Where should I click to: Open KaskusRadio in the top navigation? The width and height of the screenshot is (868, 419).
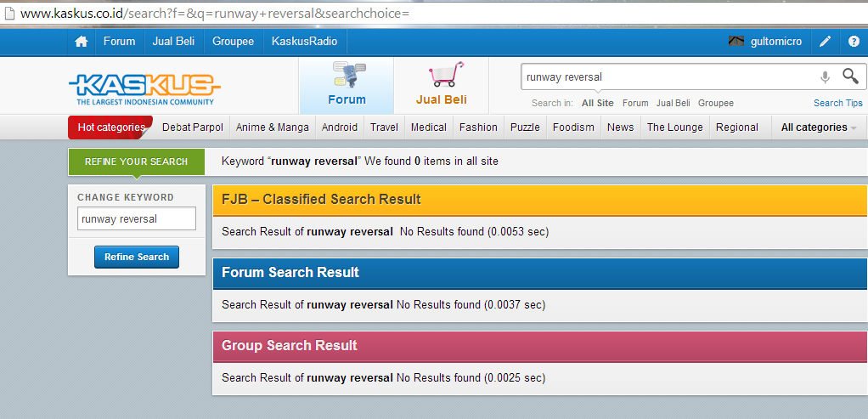pyautogui.click(x=304, y=42)
